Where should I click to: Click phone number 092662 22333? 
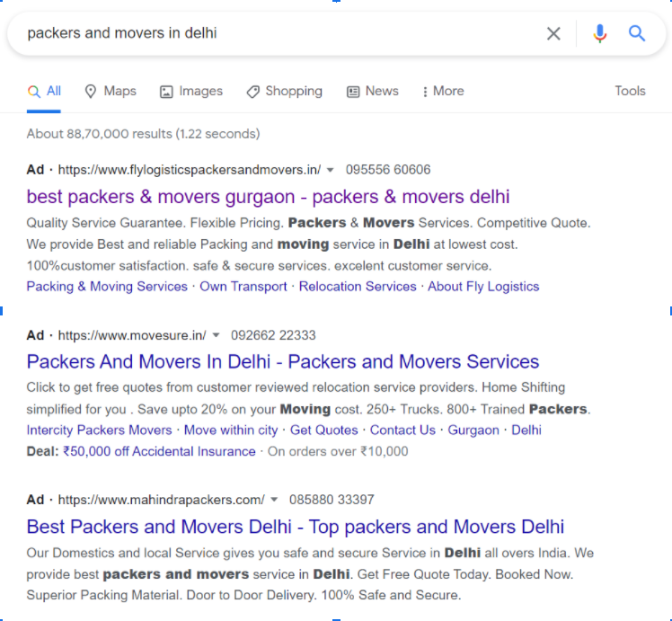273,335
